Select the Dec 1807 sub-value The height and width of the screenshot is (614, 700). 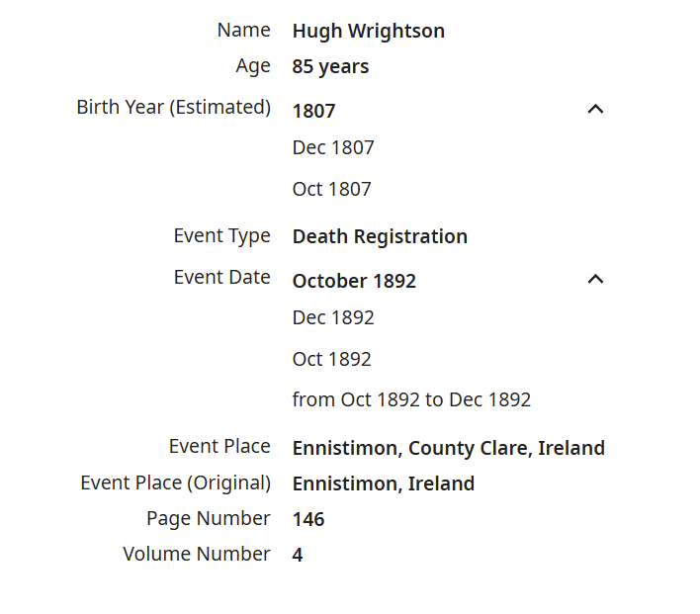[333, 147]
